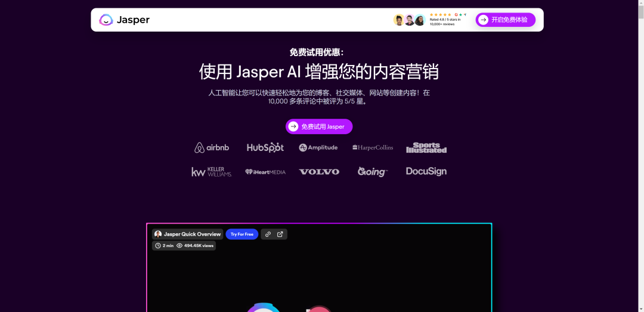The image size is (644, 312).
Task: Click the 免费试用 Jasper button
Action: click(x=319, y=126)
